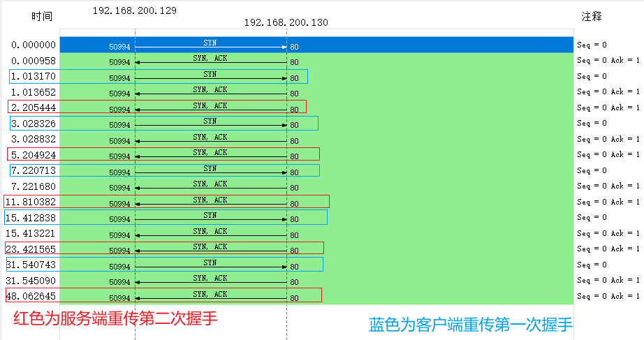
Task: Click the SYN, ACK label in the 5.204924 row
Action: point(210,152)
